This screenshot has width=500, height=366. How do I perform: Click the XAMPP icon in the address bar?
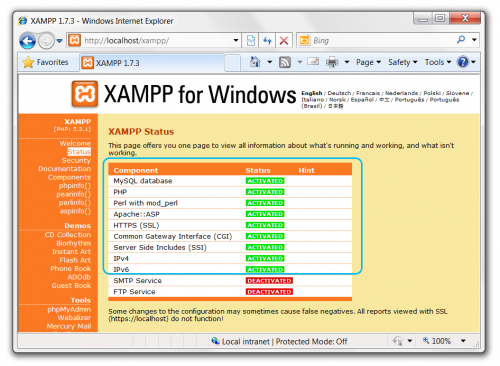74,40
